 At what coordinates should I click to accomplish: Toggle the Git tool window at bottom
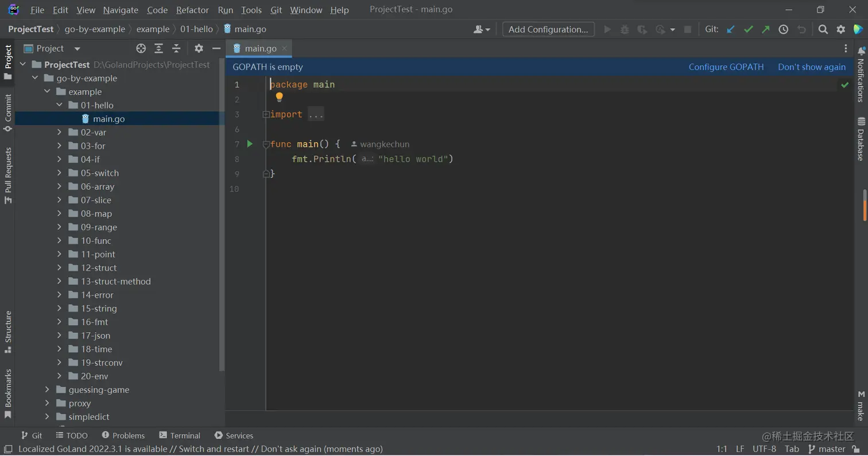32,435
